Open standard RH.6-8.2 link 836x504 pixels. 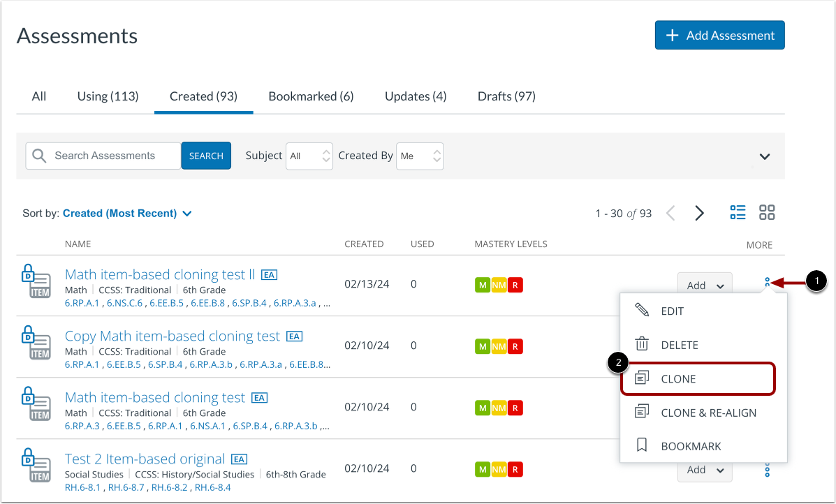coord(170,487)
